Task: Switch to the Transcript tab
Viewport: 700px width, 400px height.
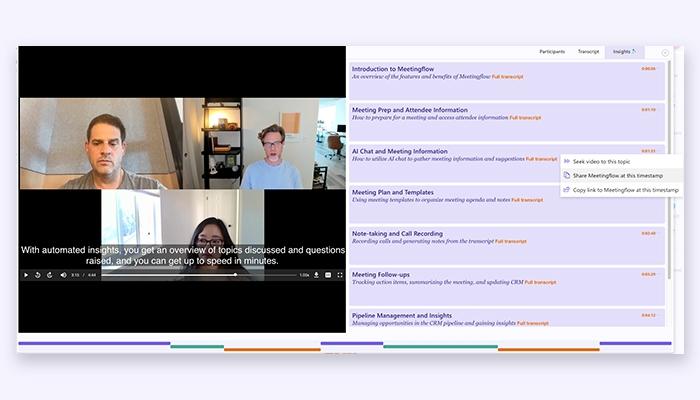Action: click(588, 52)
